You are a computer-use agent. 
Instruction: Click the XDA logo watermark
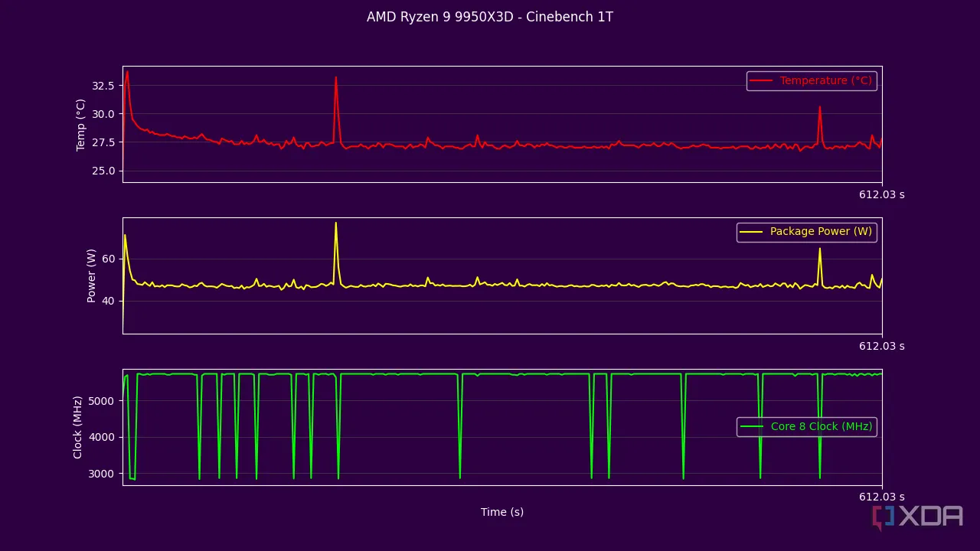(917, 517)
